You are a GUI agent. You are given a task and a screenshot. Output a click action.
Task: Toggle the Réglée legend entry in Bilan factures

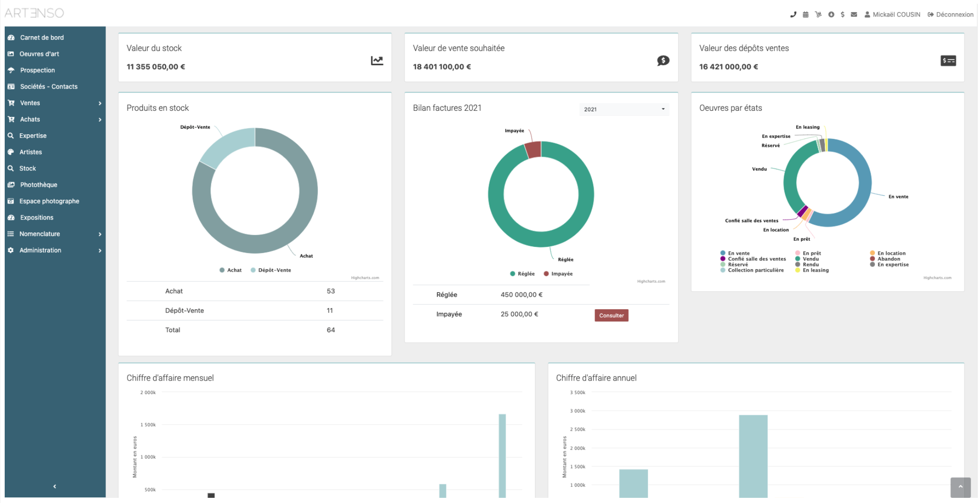[x=522, y=274]
